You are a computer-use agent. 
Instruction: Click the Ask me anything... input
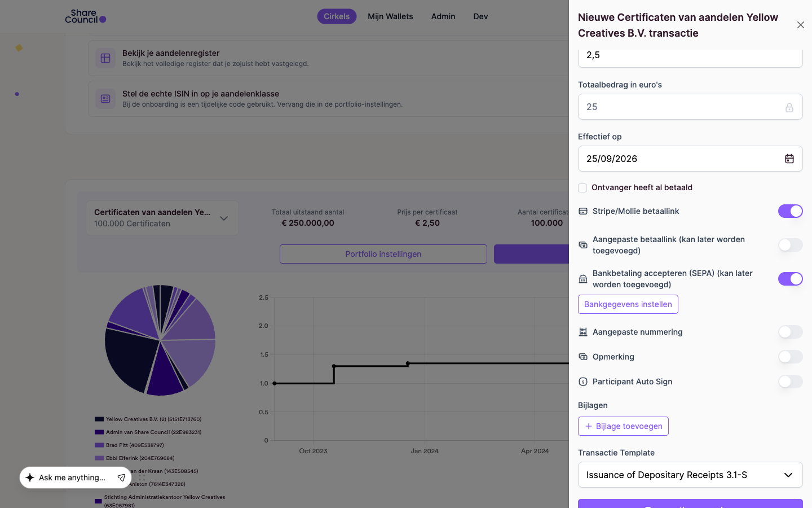click(x=72, y=478)
